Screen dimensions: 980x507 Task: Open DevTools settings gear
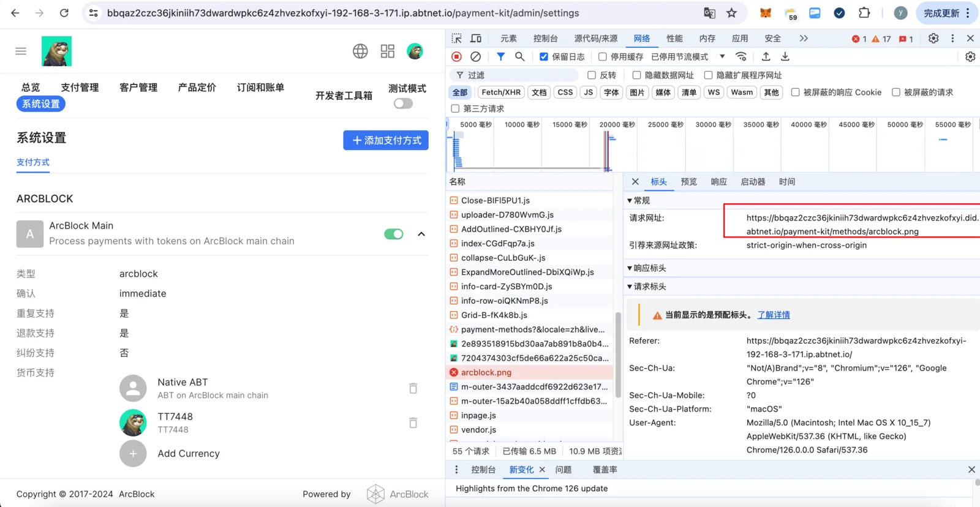pos(933,39)
